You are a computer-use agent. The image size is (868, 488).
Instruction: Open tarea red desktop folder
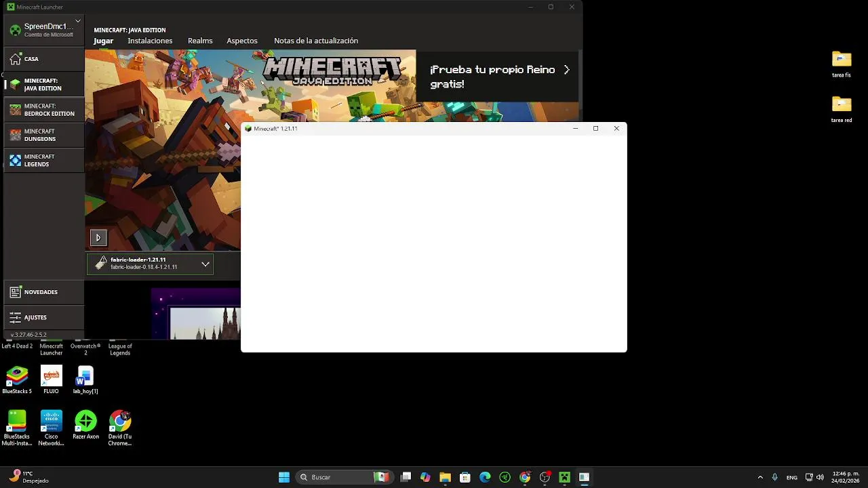coord(842,109)
